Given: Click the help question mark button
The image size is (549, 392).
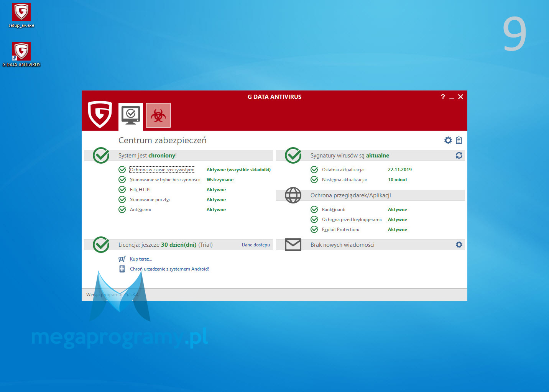Looking at the screenshot, I should 443,97.
